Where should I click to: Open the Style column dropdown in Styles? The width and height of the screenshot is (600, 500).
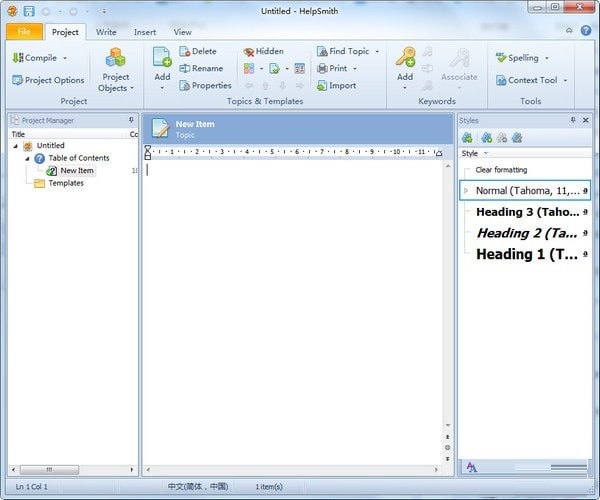[486, 153]
